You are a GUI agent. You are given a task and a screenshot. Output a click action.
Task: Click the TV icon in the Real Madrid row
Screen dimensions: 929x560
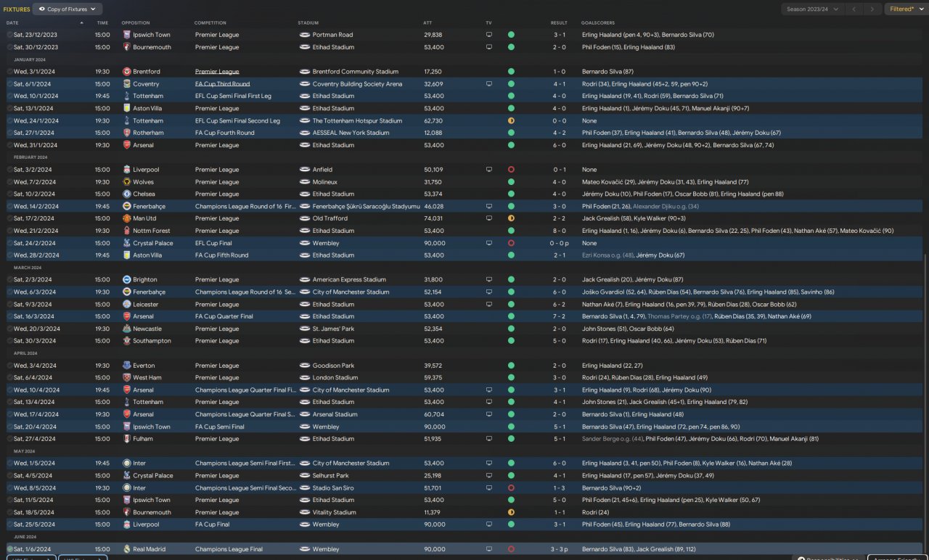click(489, 549)
